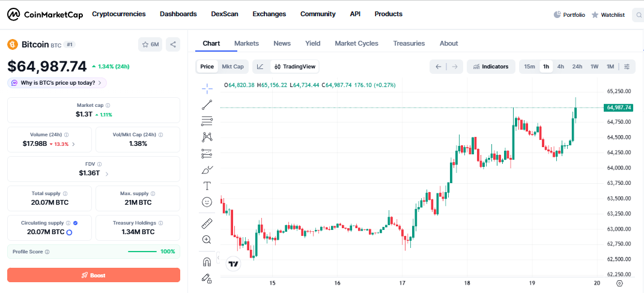Open the Indicators menu

491,67
